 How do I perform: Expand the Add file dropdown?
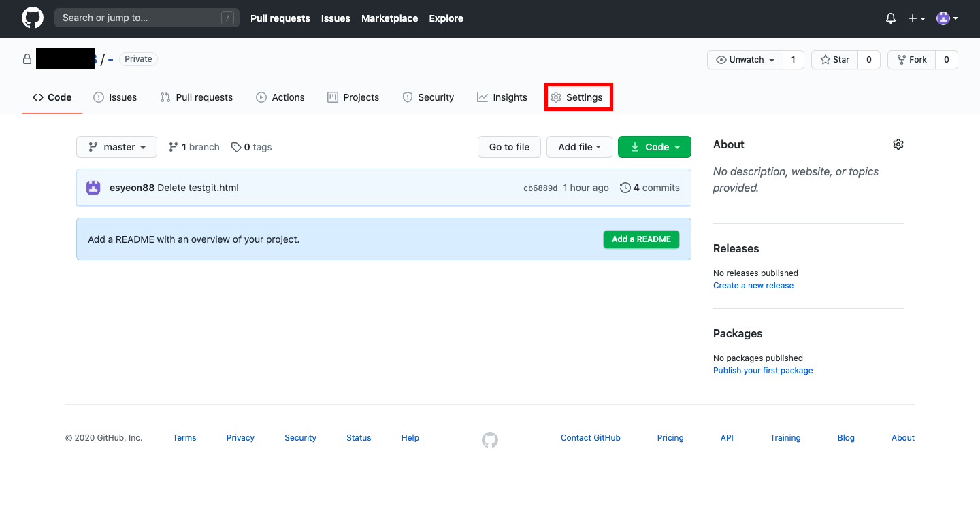click(x=579, y=147)
